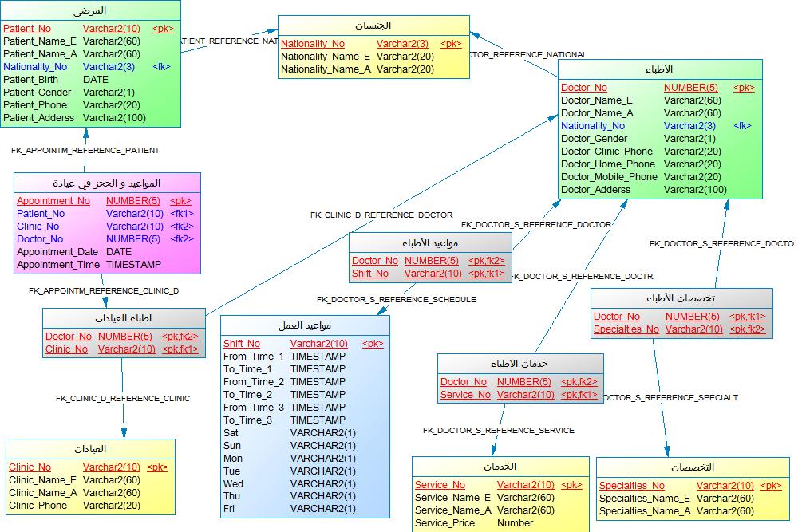Image resolution: width=798 pixels, height=532 pixels.
Task: Select the المرضى patients table header
Action: pos(89,10)
